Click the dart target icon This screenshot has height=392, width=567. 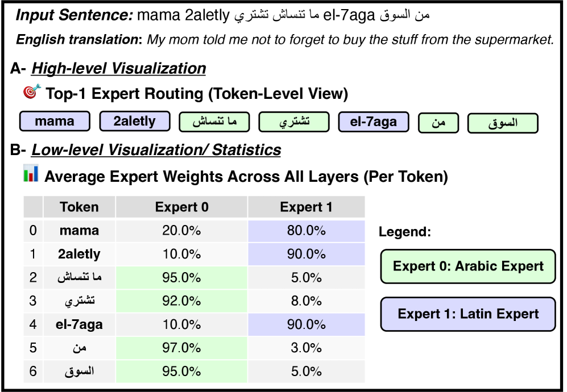(x=32, y=92)
